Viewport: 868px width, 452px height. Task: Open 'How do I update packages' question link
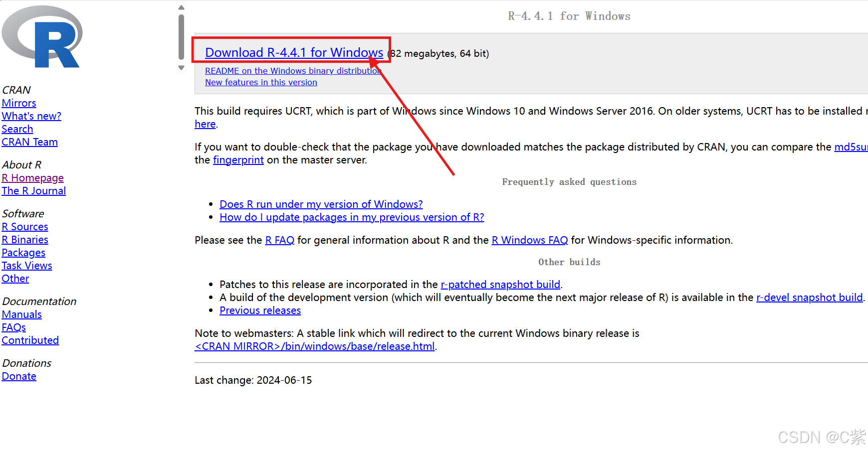pyautogui.click(x=352, y=217)
